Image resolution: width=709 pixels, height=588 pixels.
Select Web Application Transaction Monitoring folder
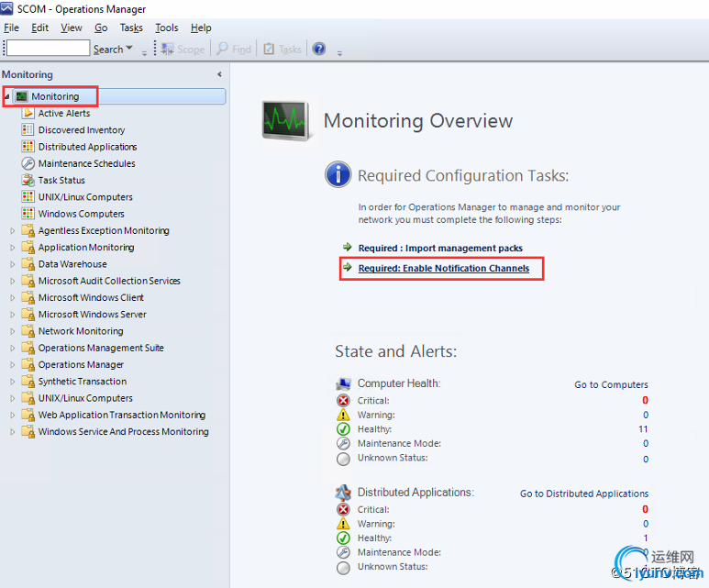pyautogui.click(x=122, y=415)
